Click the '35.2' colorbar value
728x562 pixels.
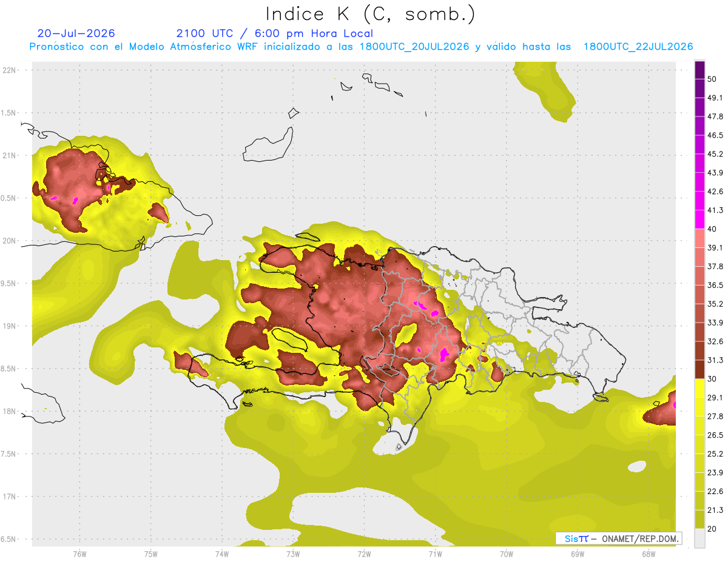715,304
